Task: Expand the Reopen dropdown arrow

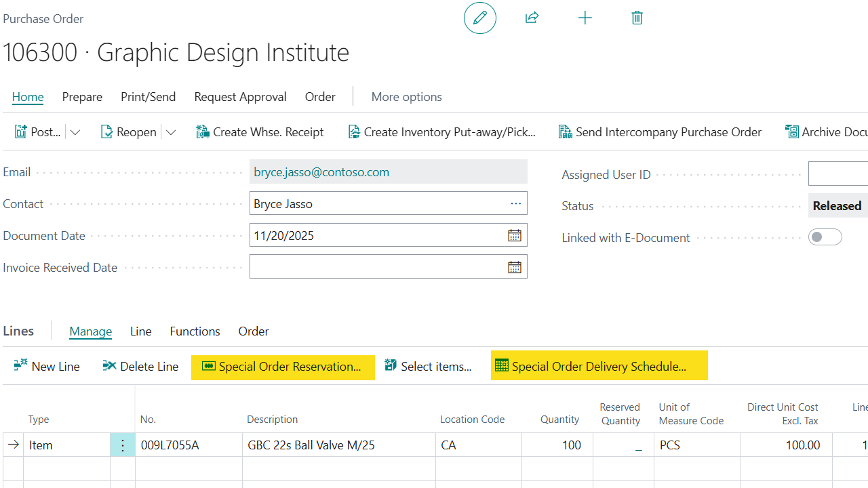Action: [x=171, y=132]
